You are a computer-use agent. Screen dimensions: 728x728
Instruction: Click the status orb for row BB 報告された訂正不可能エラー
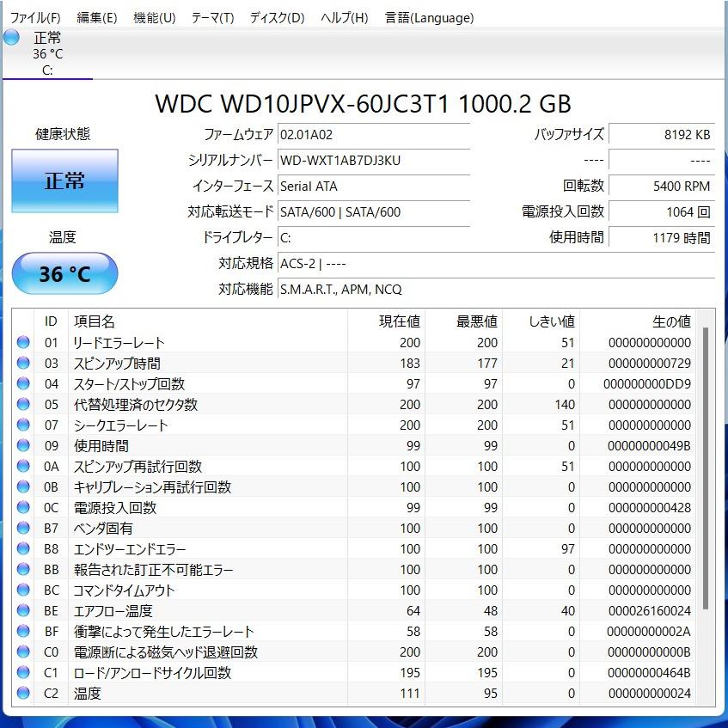[x=23, y=569]
